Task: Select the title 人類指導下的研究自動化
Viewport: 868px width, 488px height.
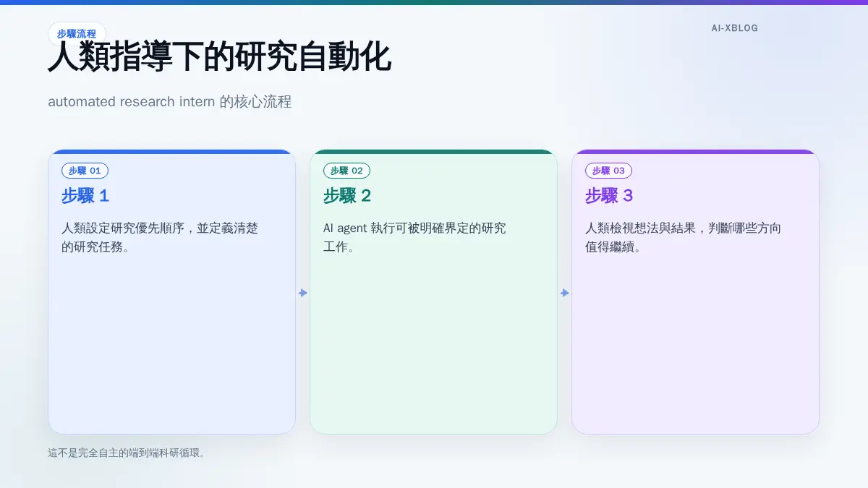Action: click(x=219, y=58)
